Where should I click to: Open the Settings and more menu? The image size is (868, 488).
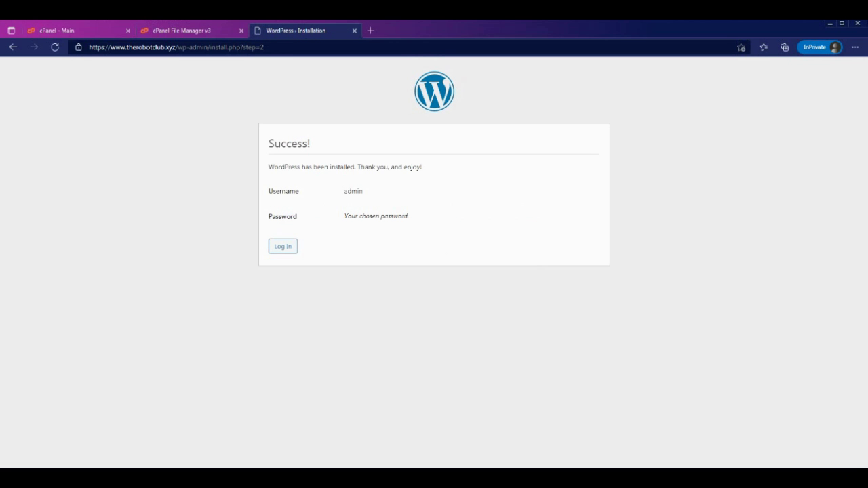[855, 47]
